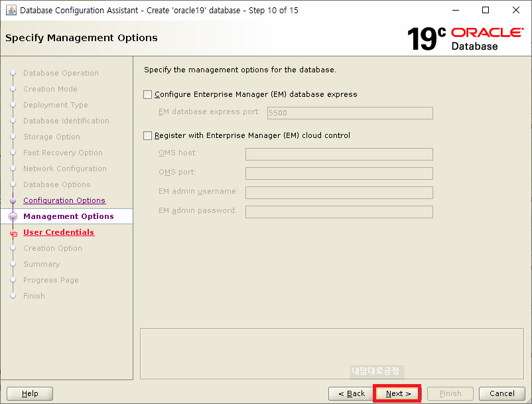The image size is (532, 404).
Task: Cancel the database creation wizard
Action: (x=501, y=393)
